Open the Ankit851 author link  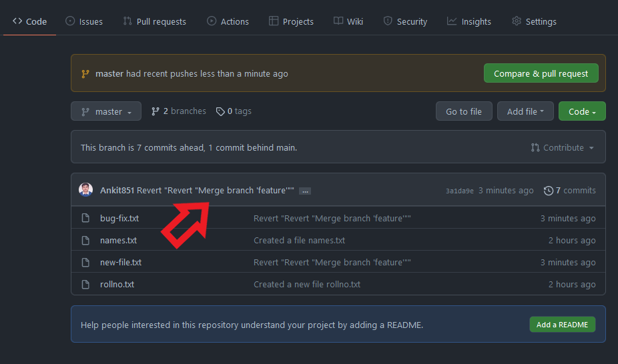(117, 191)
